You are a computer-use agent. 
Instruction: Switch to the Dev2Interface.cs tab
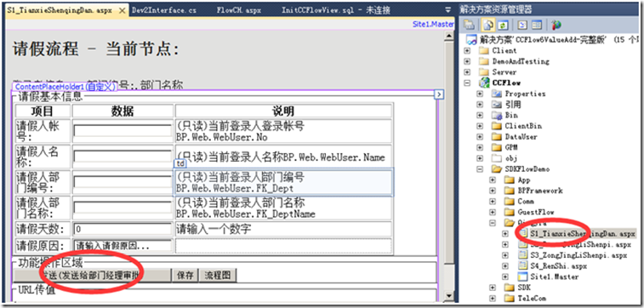(164, 11)
